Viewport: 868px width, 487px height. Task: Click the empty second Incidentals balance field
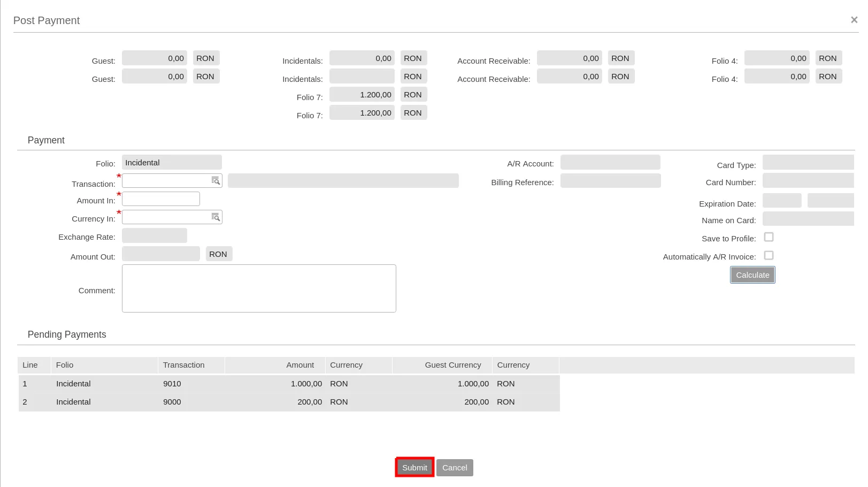(x=362, y=76)
